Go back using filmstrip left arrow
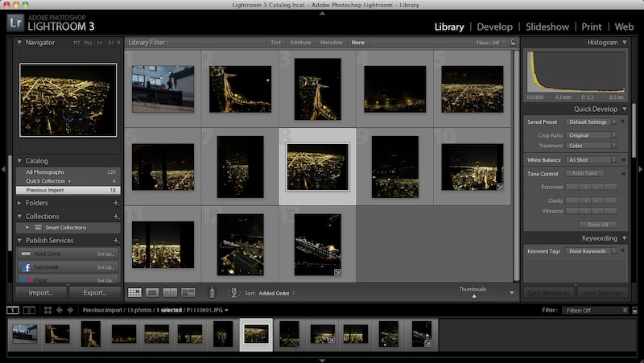The width and height of the screenshot is (644, 363). pyautogui.click(x=60, y=310)
